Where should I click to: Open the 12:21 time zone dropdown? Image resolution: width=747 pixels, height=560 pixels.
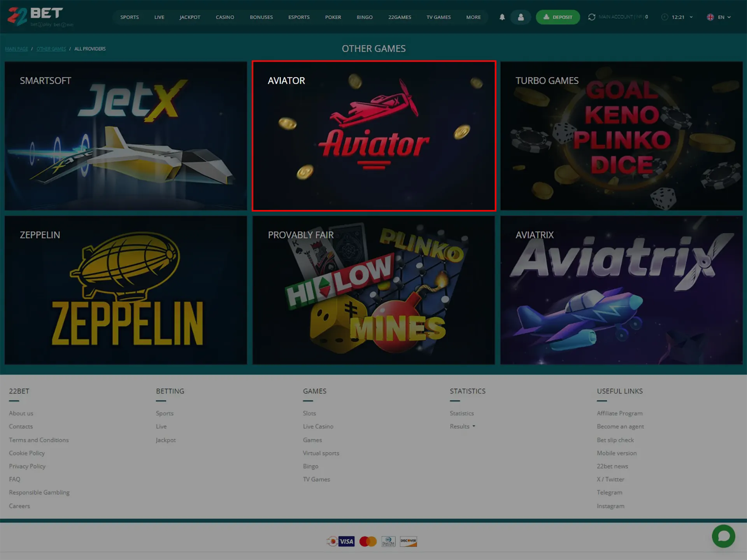(677, 17)
